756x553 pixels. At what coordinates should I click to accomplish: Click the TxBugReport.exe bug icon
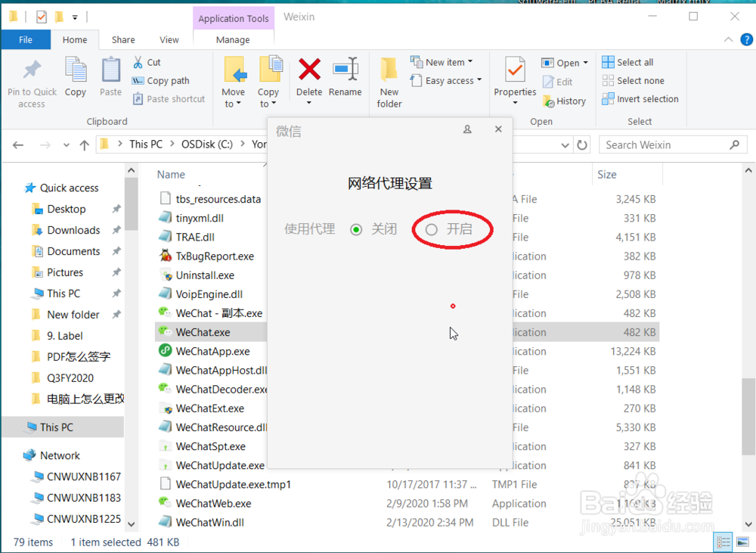click(166, 256)
